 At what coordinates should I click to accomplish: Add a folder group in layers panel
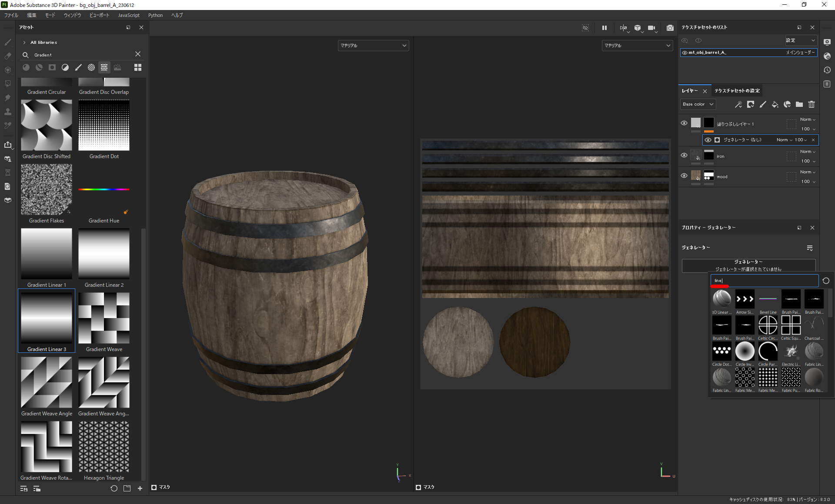point(799,104)
